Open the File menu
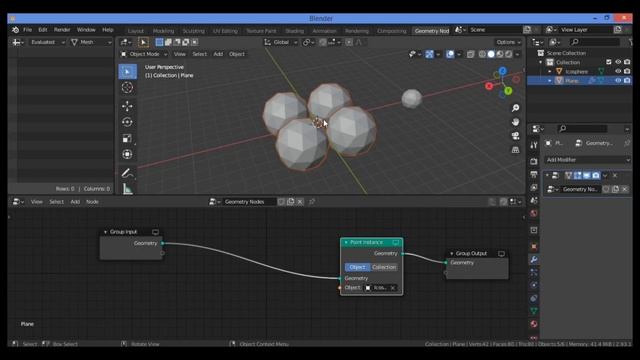The height and width of the screenshot is (360, 640). click(27, 30)
